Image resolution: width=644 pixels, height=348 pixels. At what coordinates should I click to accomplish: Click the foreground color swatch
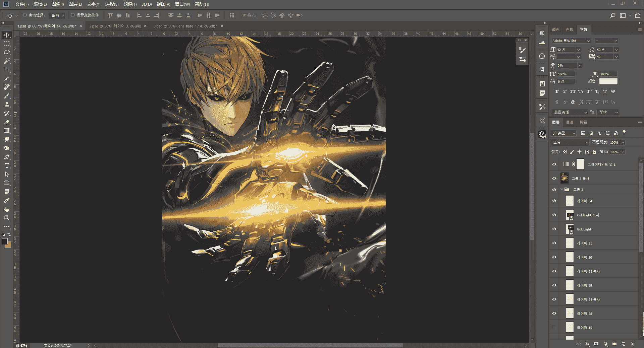[5, 241]
